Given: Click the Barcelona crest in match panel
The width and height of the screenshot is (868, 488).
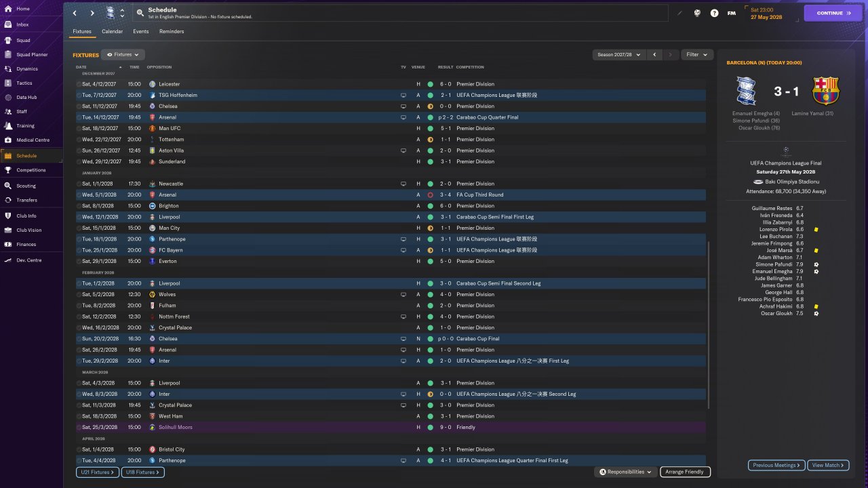Looking at the screenshot, I should [825, 91].
